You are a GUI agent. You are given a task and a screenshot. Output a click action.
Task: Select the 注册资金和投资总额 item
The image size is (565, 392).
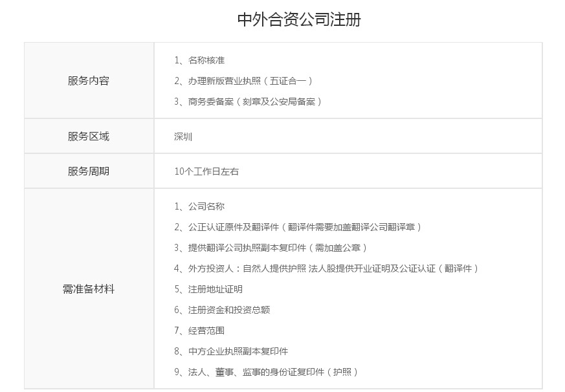[228, 310]
